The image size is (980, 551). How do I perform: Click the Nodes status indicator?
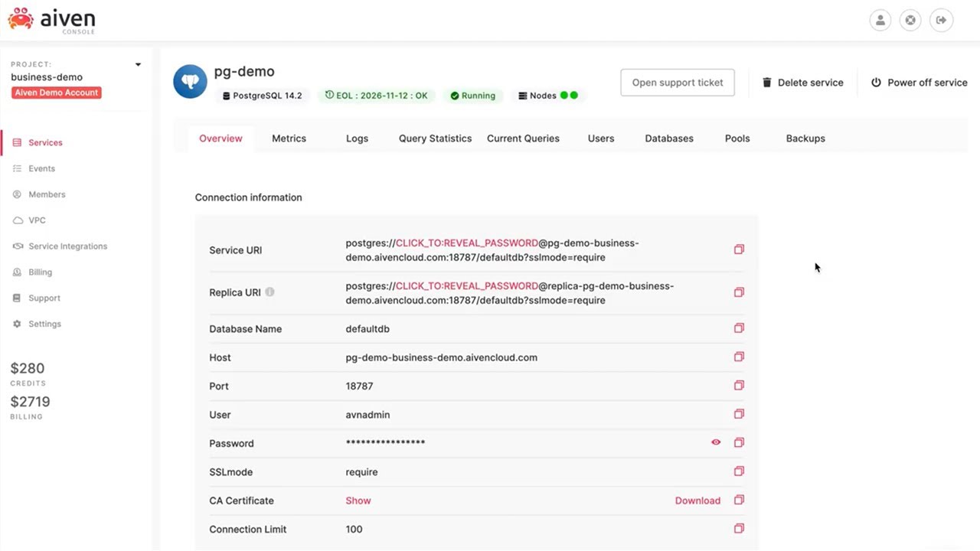click(x=548, y=96)
